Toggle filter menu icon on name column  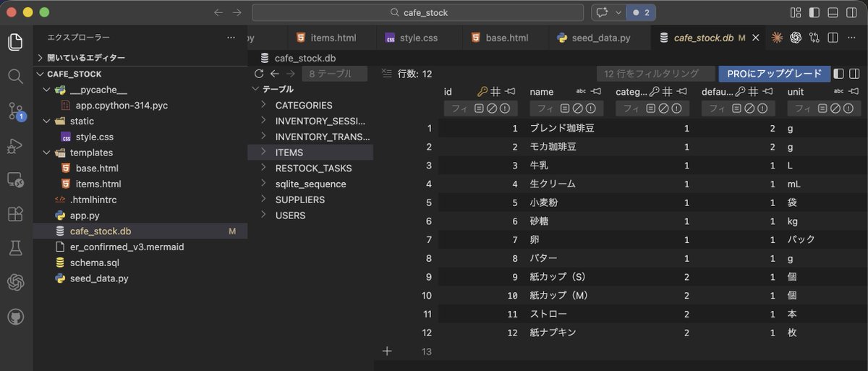pos(566,108)
